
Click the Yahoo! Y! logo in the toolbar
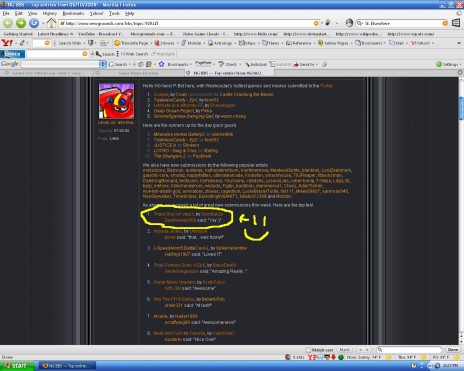click(x=7, y=43)
